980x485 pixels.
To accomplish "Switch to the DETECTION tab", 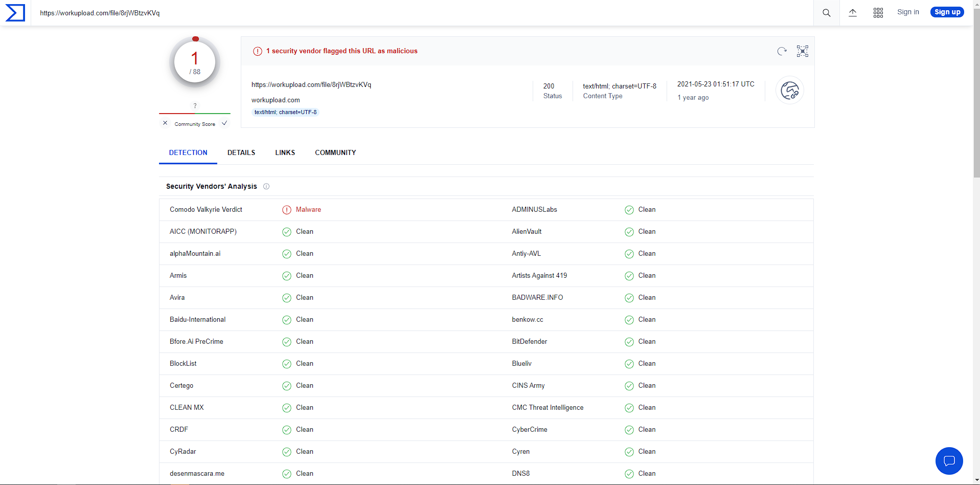I will click(188, 152).
